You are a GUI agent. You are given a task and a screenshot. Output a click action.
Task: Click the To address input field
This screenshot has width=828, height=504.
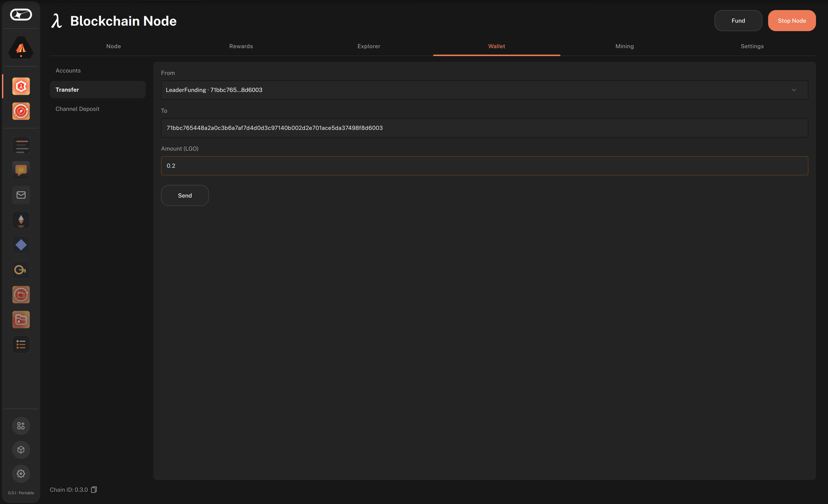point(484,128)
